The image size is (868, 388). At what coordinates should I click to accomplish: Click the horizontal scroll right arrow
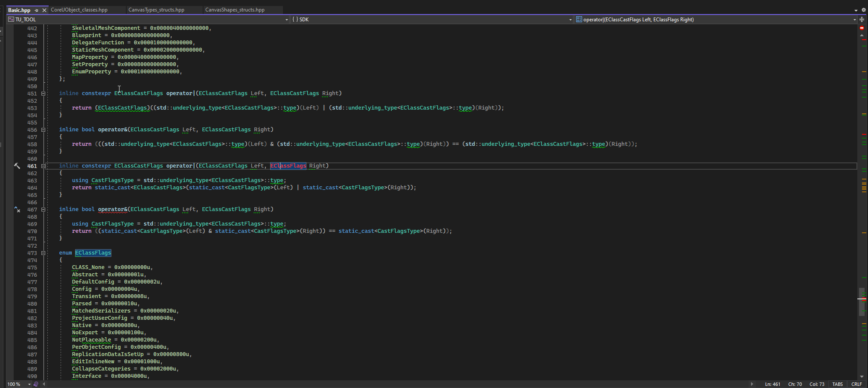pos(752,384)
